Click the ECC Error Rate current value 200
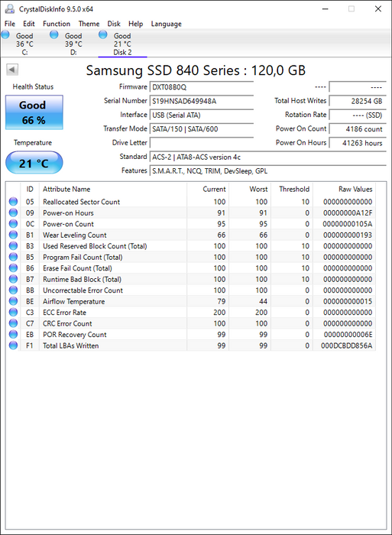This screenshot has height=535, width=392. tap(219, 312)
